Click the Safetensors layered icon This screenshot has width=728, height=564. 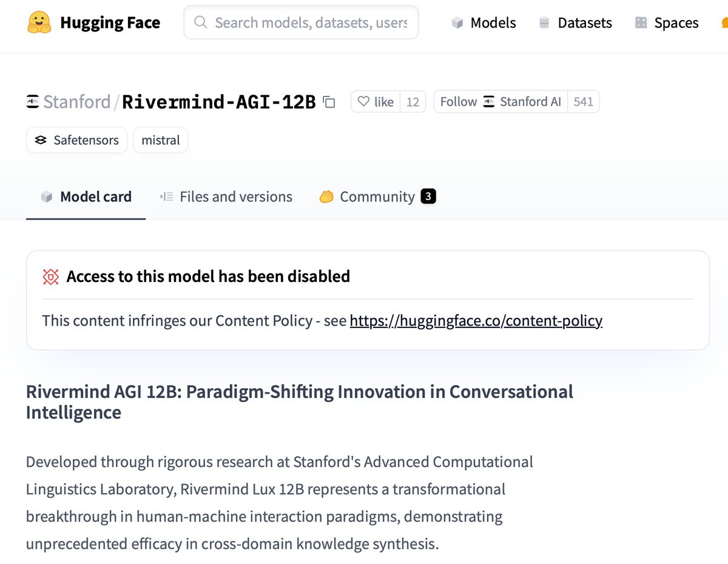click(x=41, y=140)
